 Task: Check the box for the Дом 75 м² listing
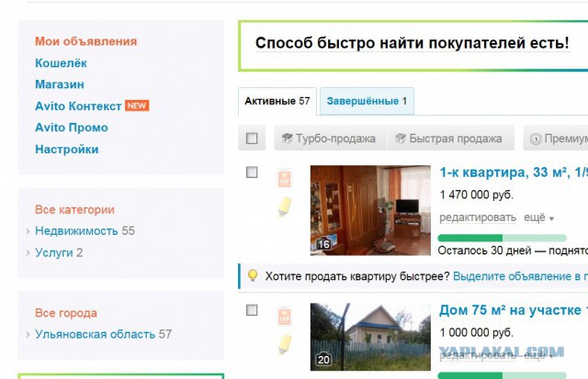(252, 310)
